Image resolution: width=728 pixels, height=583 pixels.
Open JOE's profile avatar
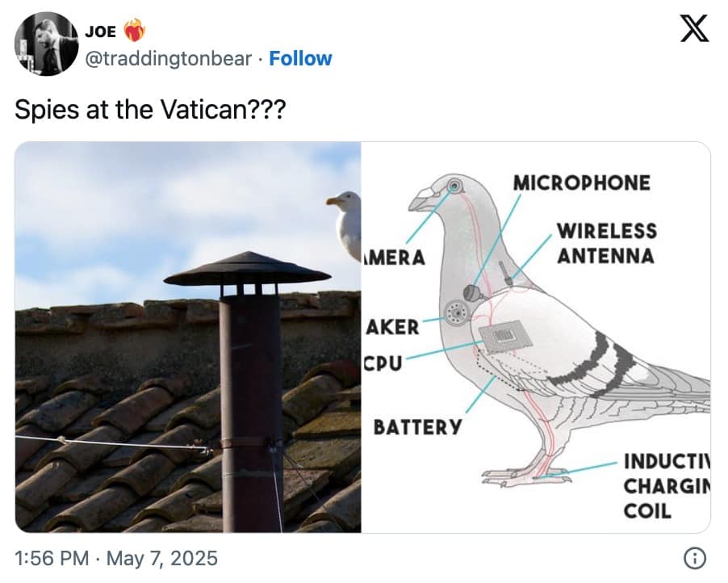pos(46,43)
